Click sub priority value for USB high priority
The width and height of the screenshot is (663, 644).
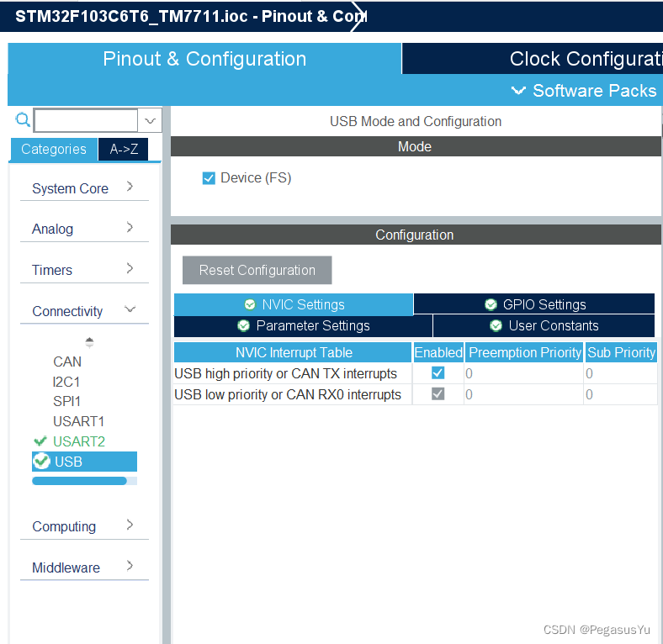pyautogui.click(x=621, y=373)
